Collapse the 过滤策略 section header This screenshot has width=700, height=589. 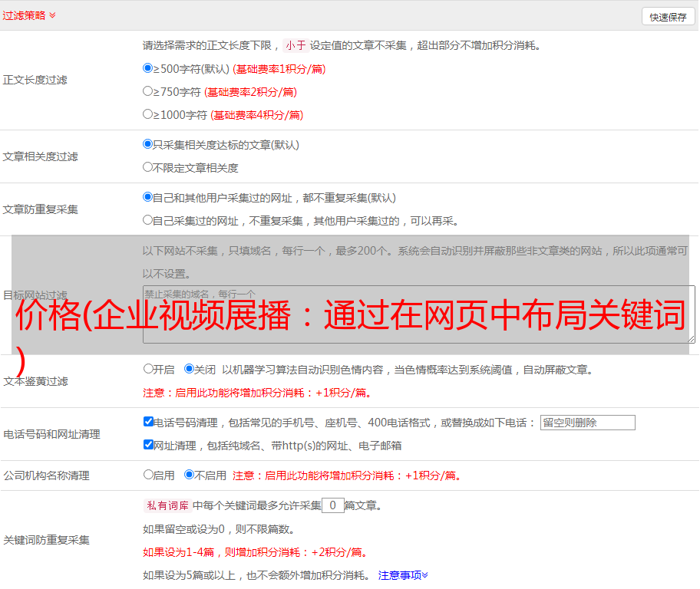coord(29,15)
